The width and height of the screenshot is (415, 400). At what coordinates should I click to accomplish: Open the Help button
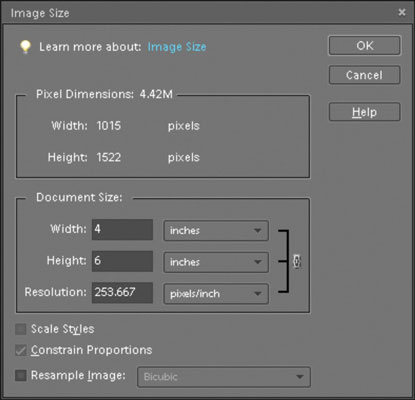[365, 112]
